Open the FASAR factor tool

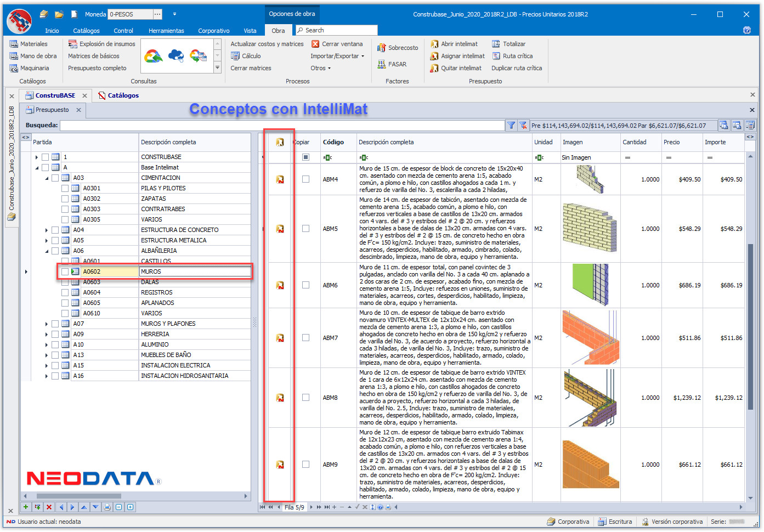(x=392, y=64)
